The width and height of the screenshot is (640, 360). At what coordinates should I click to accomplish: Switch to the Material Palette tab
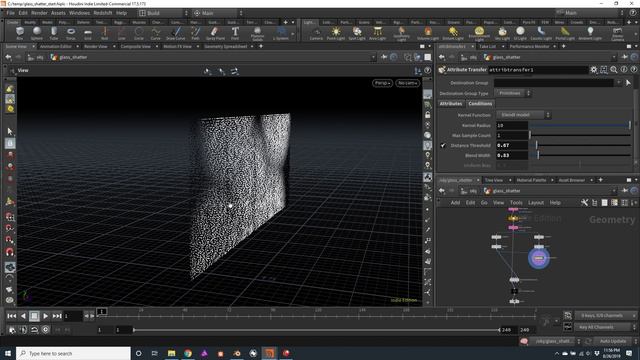click(531, 180)
